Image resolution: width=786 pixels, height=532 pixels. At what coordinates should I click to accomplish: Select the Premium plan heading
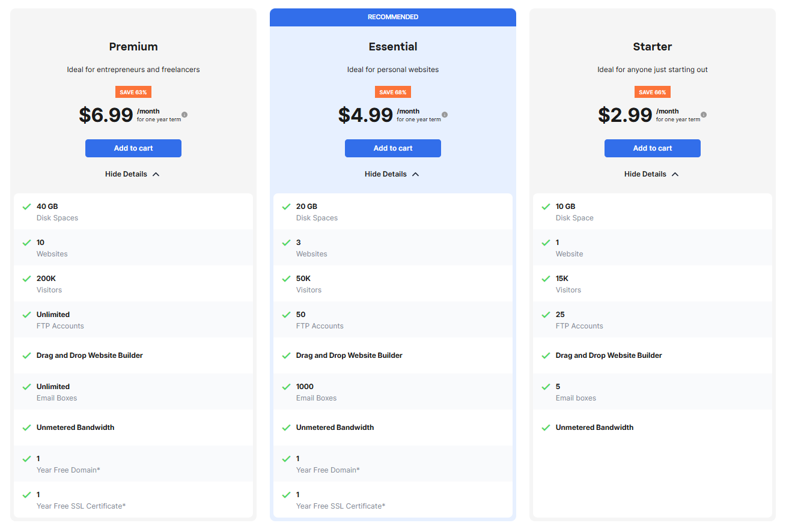click(133, 47)
